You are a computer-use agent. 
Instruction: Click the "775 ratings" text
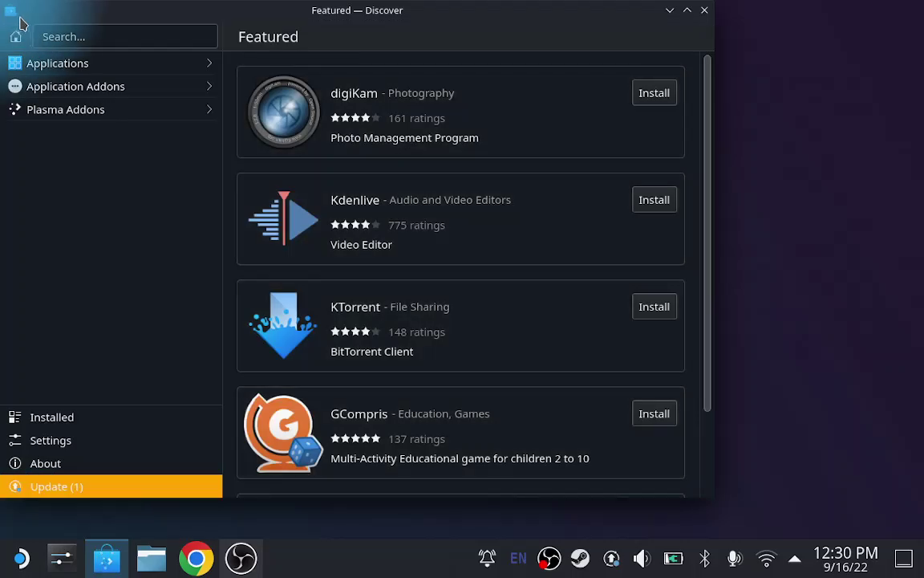coord(416,225)
